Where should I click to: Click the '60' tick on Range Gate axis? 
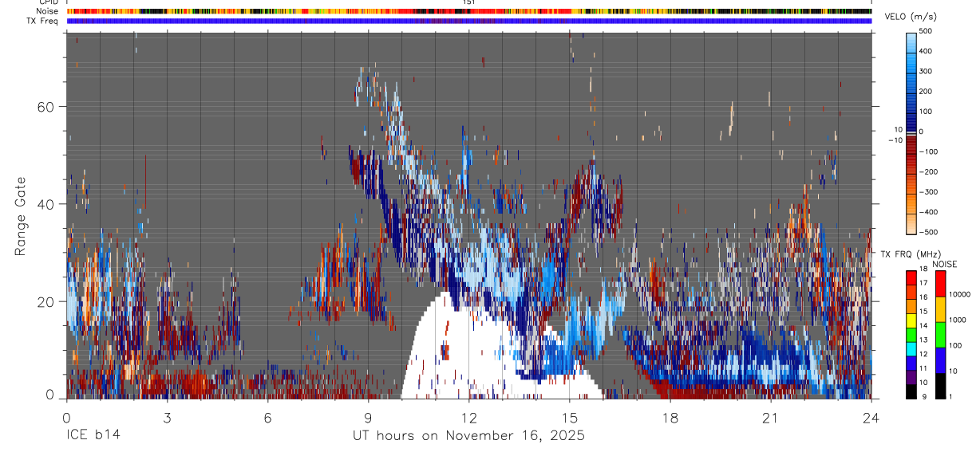click(44, 106)
